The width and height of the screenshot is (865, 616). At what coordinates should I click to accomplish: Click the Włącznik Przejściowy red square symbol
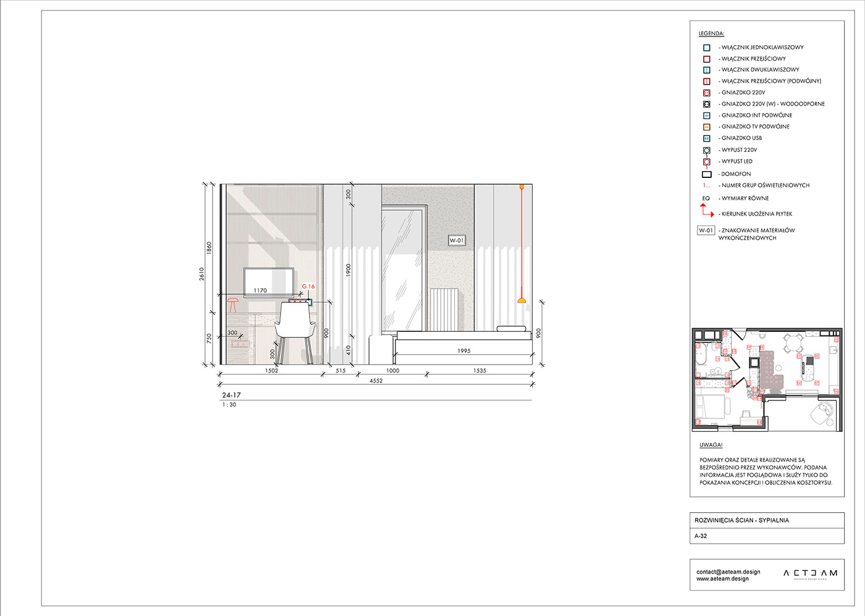[706, 59]
